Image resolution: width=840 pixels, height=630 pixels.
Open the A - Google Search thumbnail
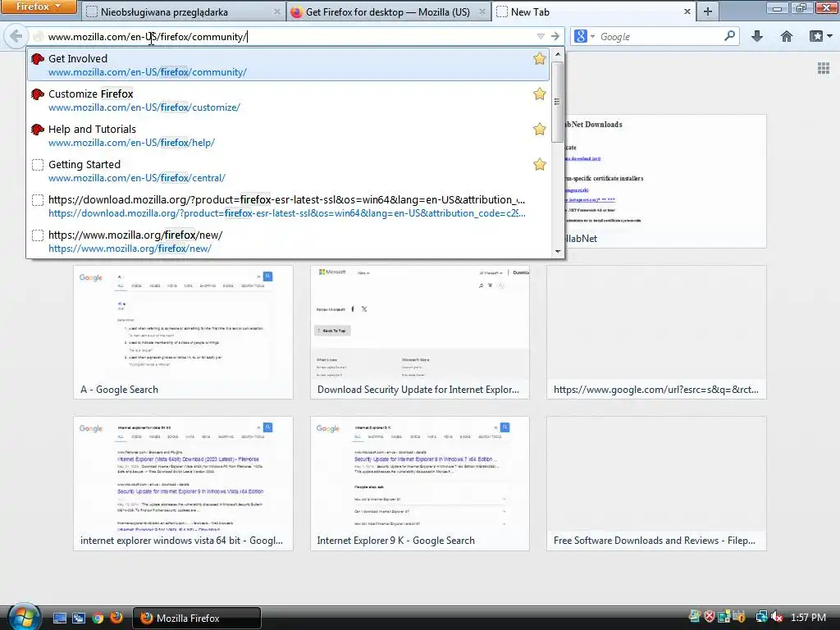pos(183,332)
